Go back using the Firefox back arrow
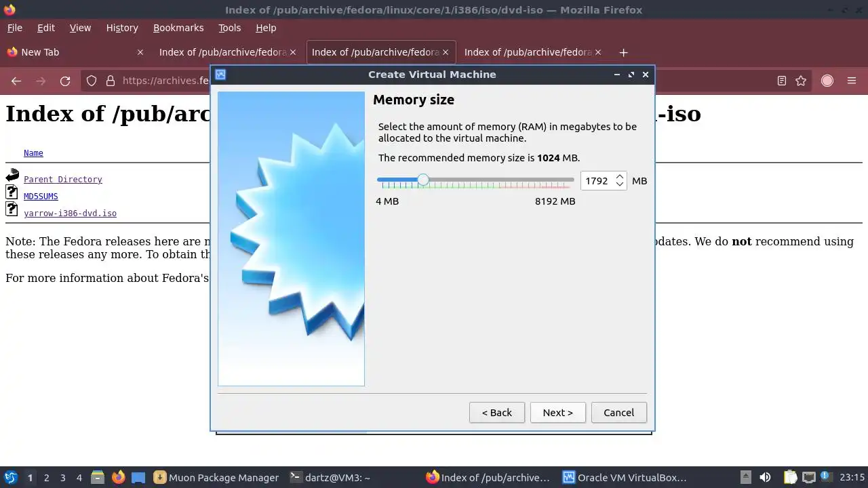Image resolution: width=868 pixels, height=488 pixels. pos(16,81)
